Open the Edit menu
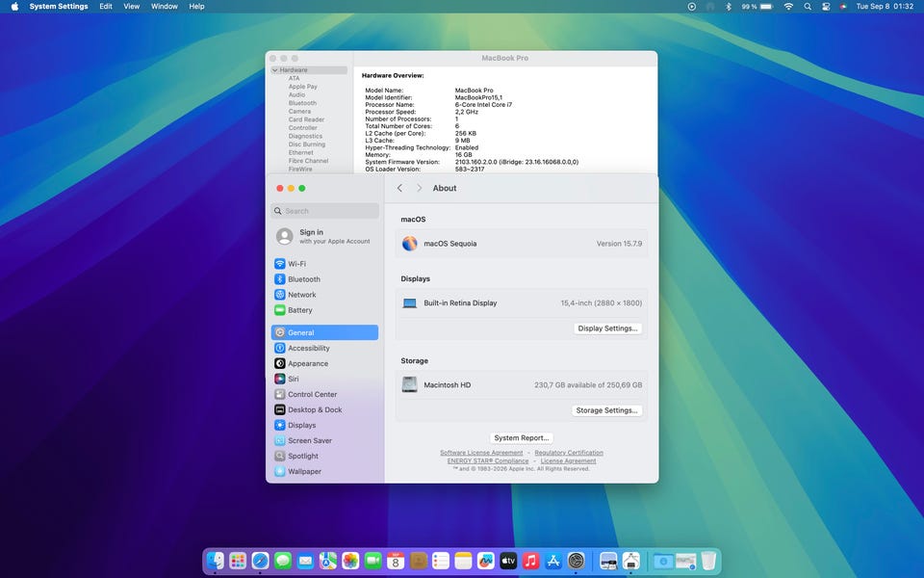The width and height of the screenshot is (924, 578). point(106,7)
